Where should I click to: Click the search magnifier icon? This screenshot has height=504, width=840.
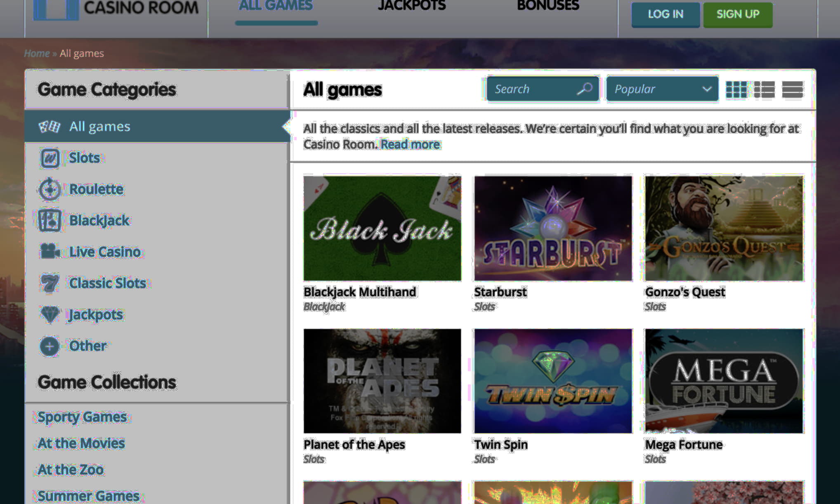pyautogui.click(x=585, y=88)
